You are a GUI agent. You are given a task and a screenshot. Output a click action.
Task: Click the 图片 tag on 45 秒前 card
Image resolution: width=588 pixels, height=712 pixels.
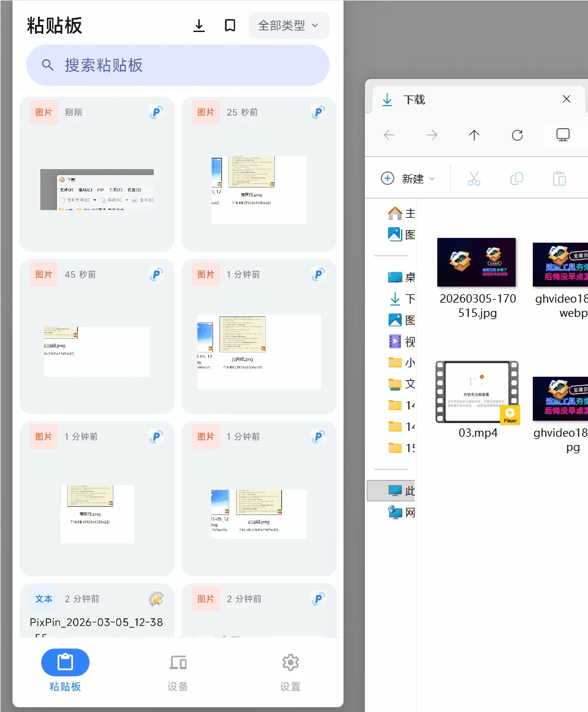[x=44, y=274]
